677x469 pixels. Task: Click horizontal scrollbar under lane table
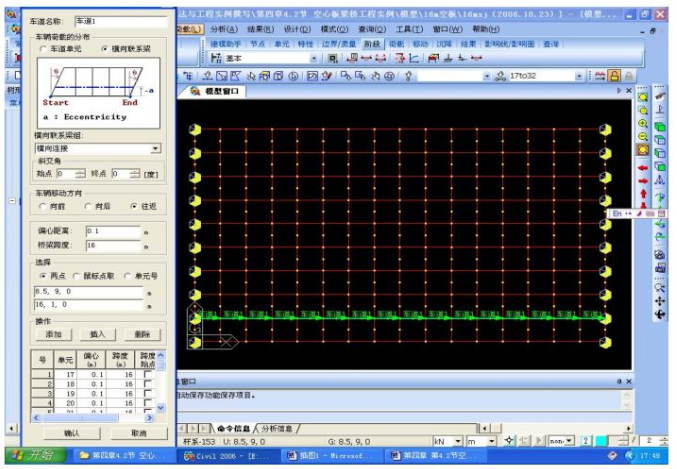point(93,418)
